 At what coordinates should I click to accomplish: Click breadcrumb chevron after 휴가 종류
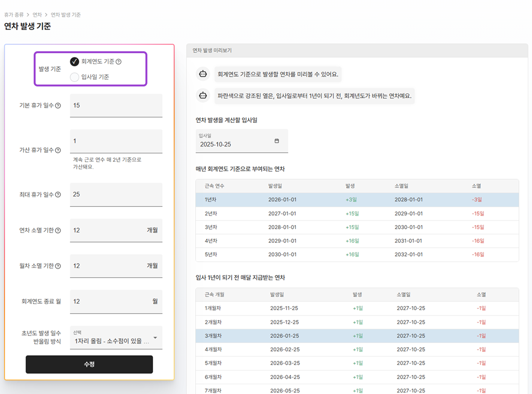[x=28, y=15]
